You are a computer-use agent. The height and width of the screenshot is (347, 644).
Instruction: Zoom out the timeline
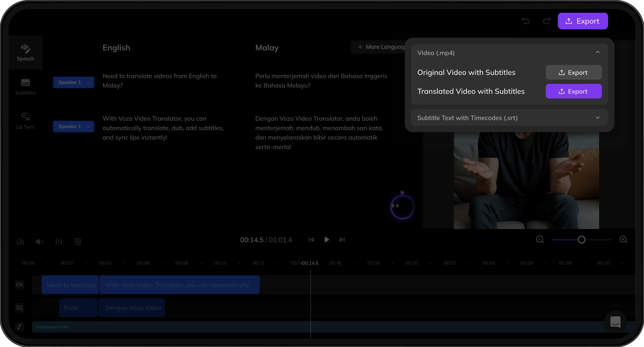click(540, 239)
